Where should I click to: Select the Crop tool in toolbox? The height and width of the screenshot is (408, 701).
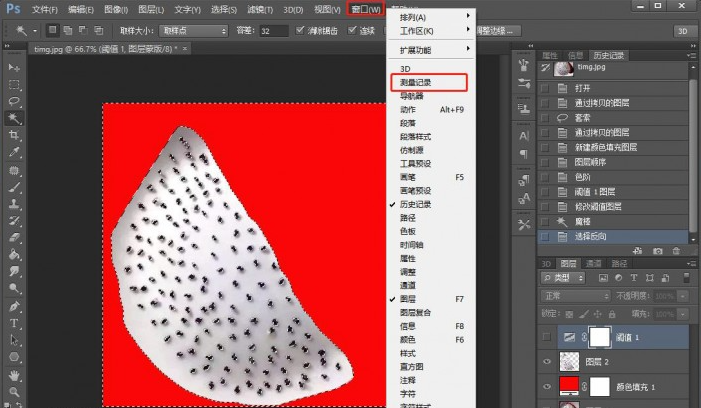(15, 135)
